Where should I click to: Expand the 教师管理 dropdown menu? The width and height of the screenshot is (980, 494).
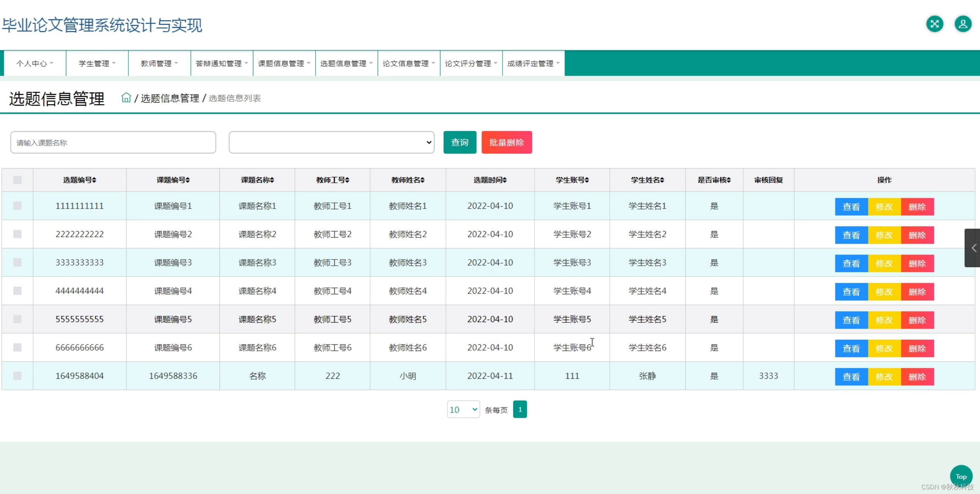point(159,63)
